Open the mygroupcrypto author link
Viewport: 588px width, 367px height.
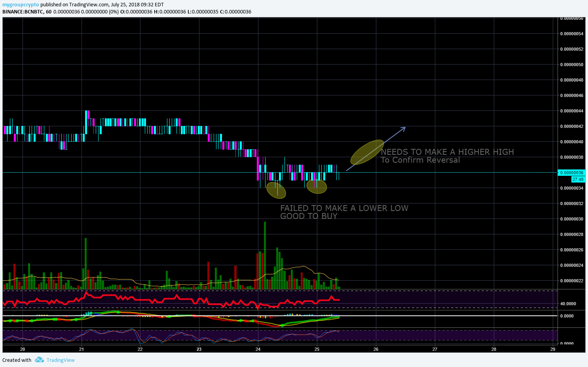click(21, 5)
